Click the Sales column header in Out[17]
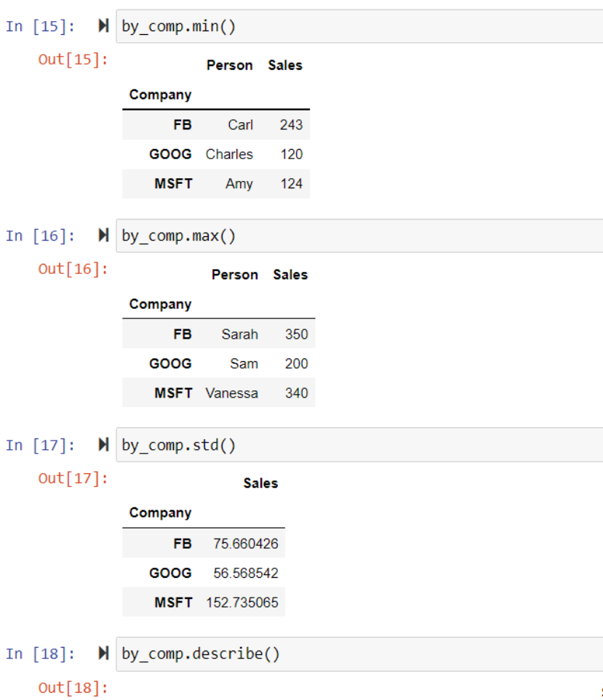The width and height of the screenshot is (603, 700). tap(261, 483)
